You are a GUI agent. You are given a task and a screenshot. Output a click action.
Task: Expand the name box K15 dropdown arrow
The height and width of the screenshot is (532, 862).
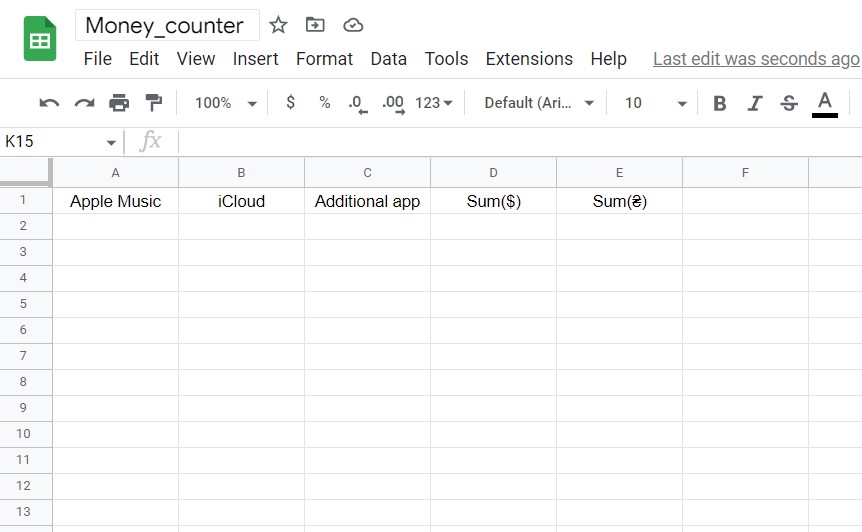(111, 143)
